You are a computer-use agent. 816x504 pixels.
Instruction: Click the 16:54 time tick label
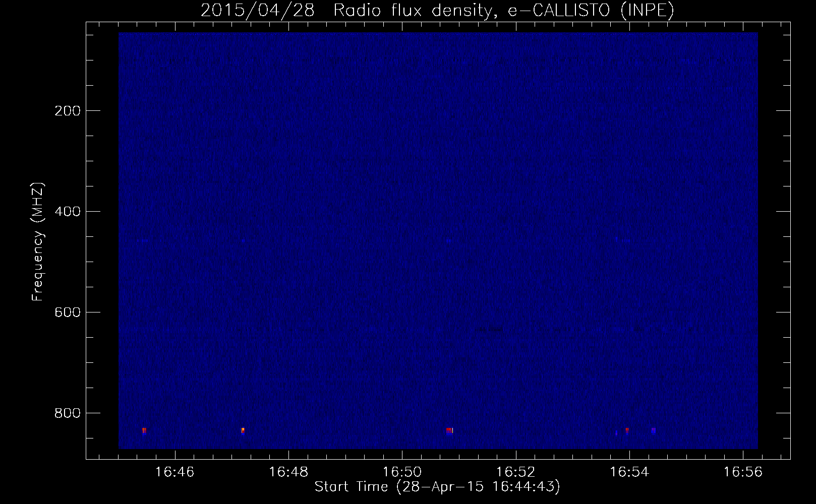pyautogui.click(x=629, y=472)
